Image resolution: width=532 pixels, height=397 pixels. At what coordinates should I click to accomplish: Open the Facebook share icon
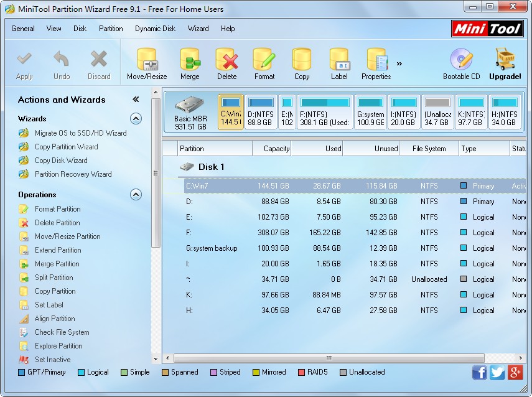(x=479, y=373)
